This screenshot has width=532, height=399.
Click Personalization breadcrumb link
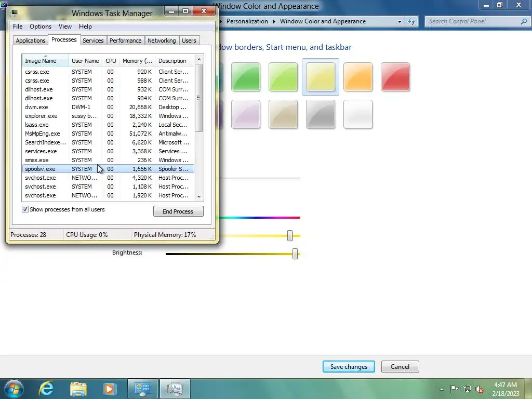coord(247,21)
